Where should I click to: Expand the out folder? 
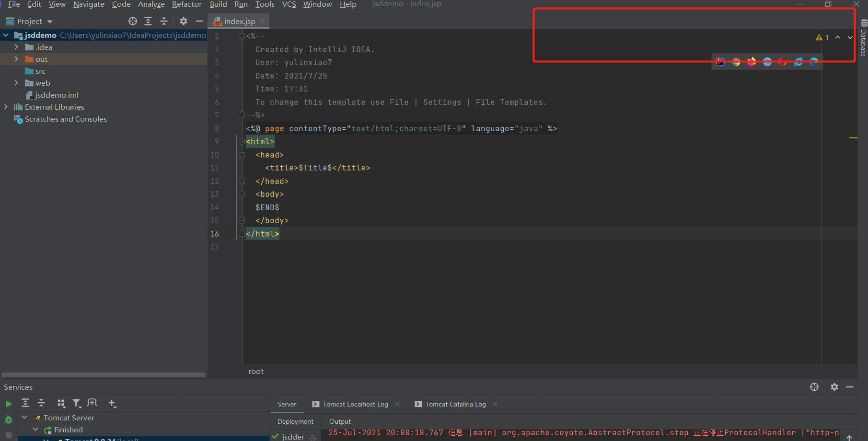(x=16, y=59)
